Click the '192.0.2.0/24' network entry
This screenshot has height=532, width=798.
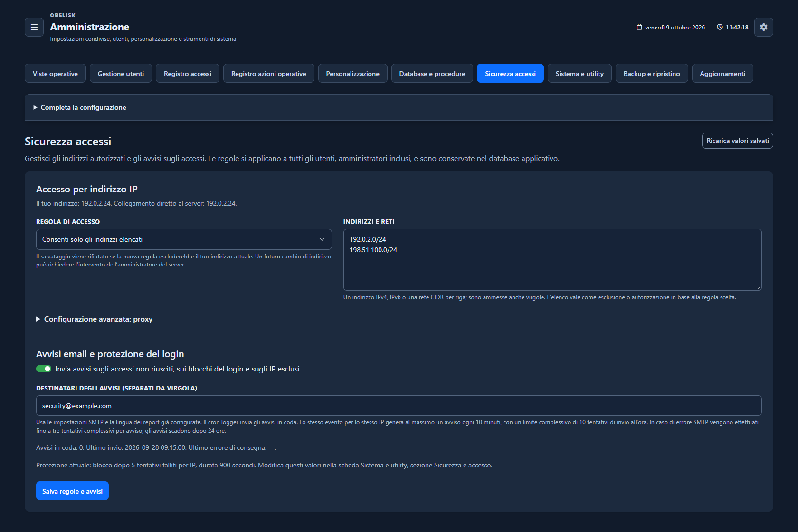pos(368,239)
